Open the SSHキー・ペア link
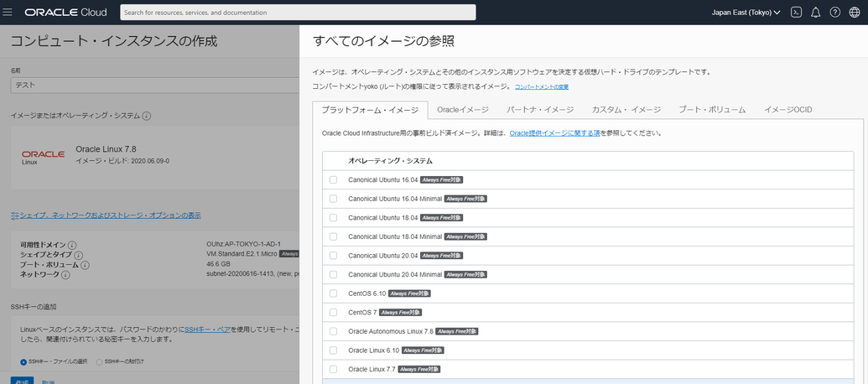 coord(208,329)
